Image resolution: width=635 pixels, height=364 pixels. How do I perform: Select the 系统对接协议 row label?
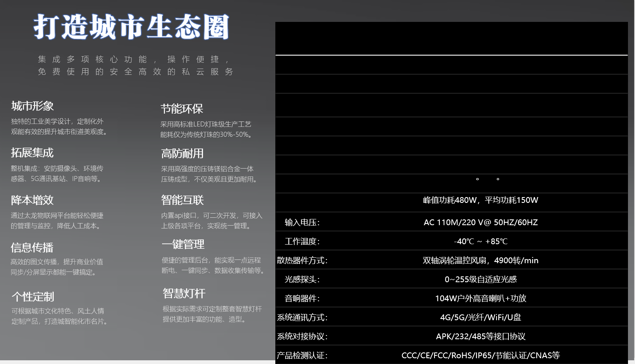pos(302,336)
